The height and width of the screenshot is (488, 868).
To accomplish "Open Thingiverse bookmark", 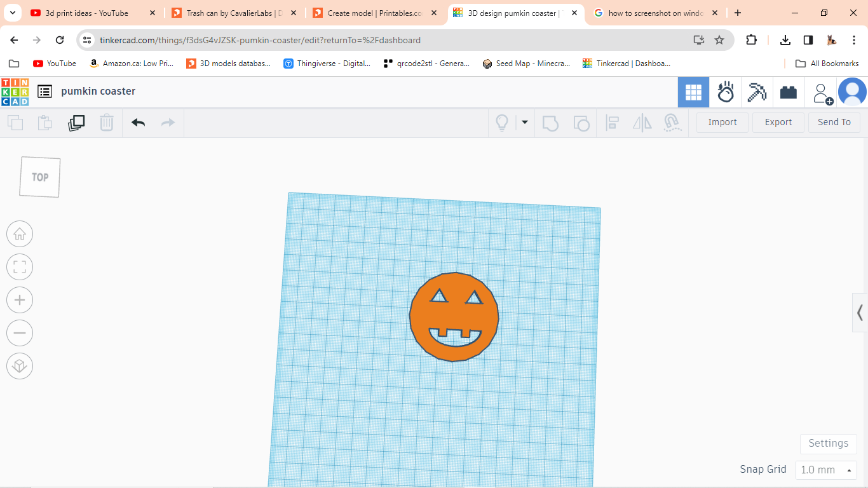I will click(x=327, y=64).
